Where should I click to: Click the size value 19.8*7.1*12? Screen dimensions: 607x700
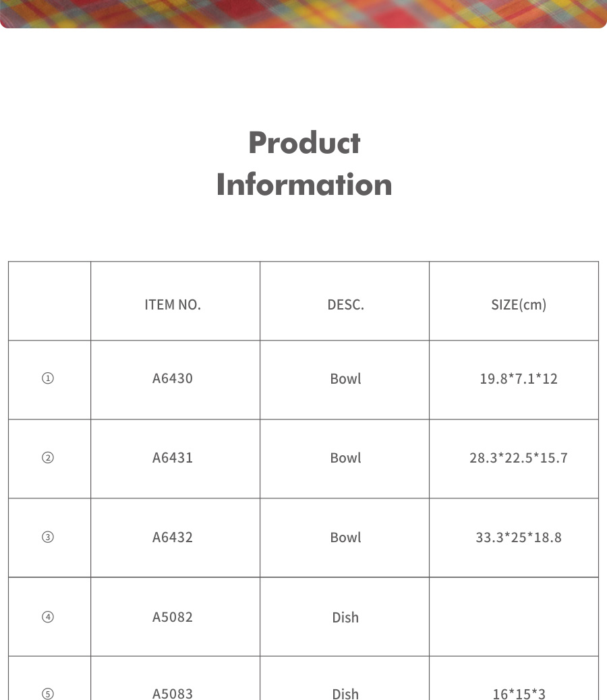(x=519, y=378)
